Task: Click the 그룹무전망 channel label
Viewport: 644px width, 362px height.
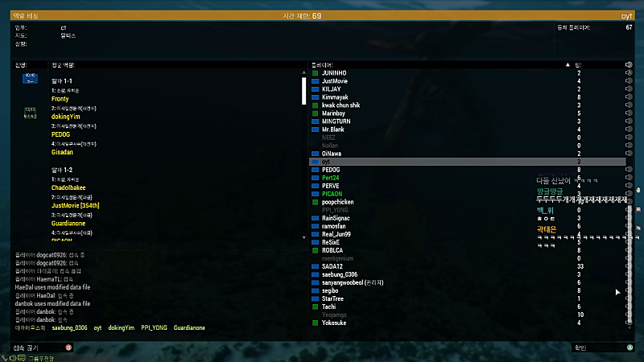Action: coord(41,359)
